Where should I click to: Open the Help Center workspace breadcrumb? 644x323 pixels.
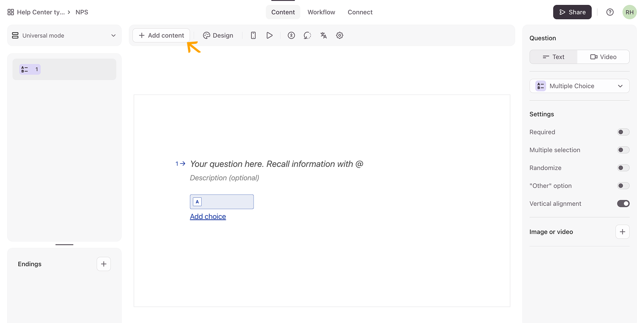(x=40, y=12)
